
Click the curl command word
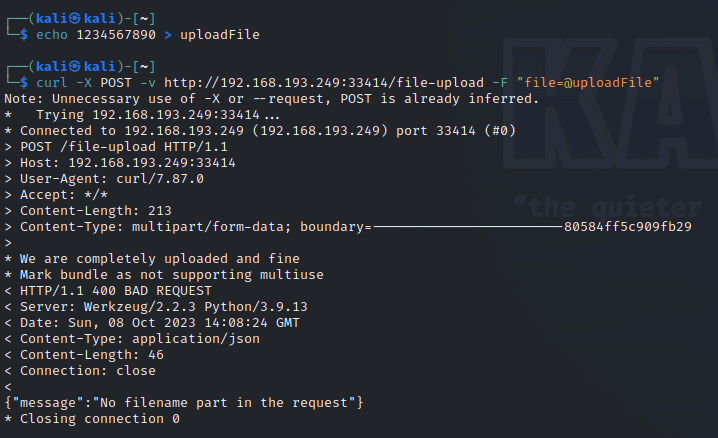52,83
